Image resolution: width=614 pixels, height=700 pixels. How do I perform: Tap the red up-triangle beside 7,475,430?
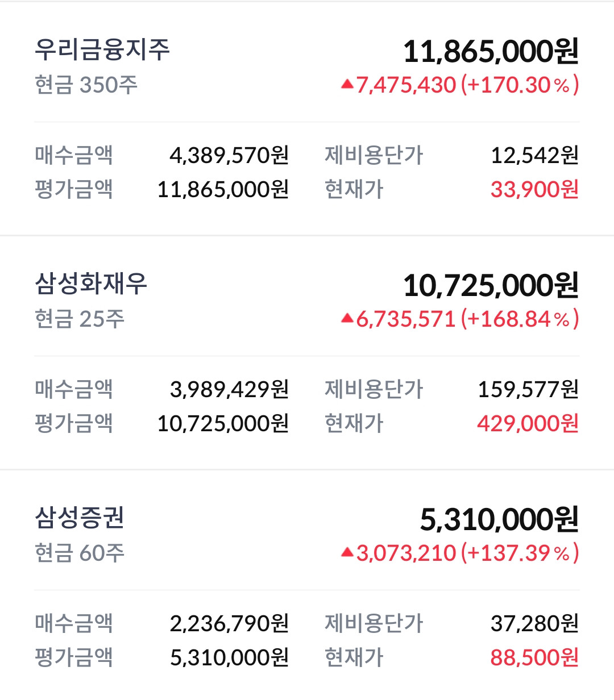coord(347,85)
